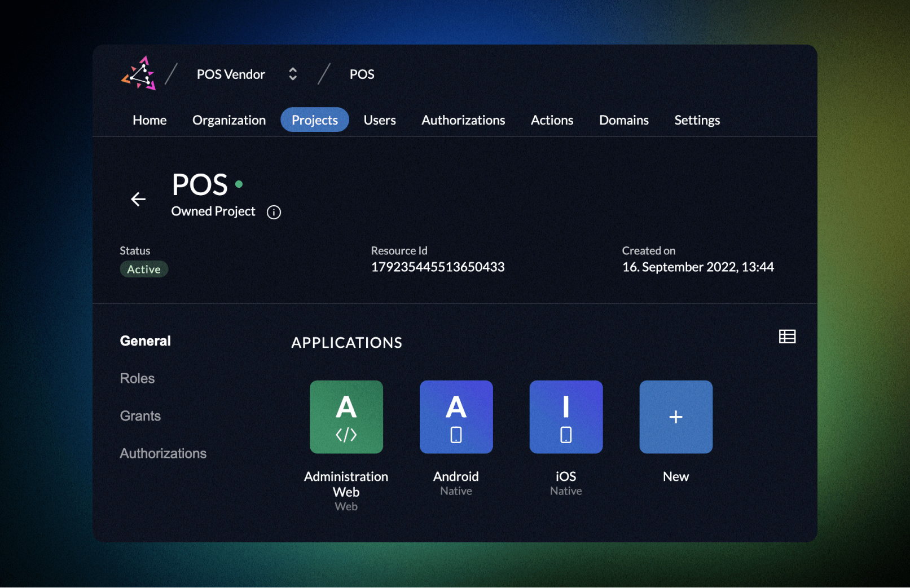910x588 pixels.
Task: Click the created date 16. September 2022, 13:44
Action: (698, 267)
